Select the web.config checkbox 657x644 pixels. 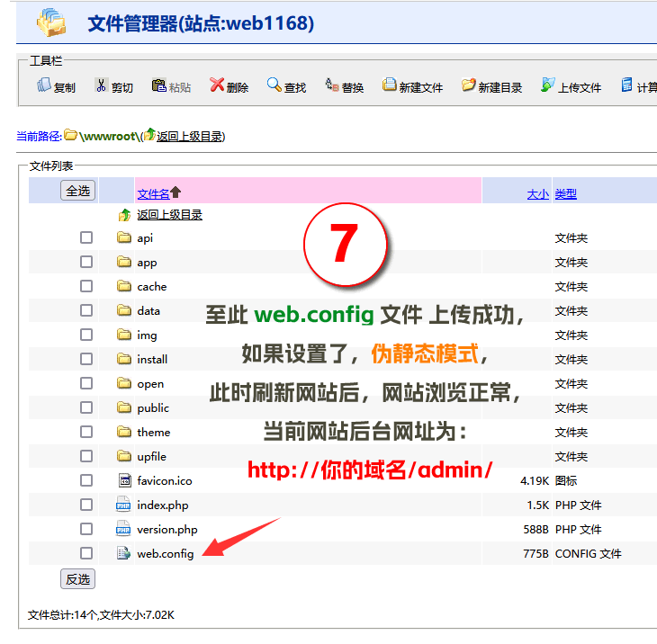(86, 553)
